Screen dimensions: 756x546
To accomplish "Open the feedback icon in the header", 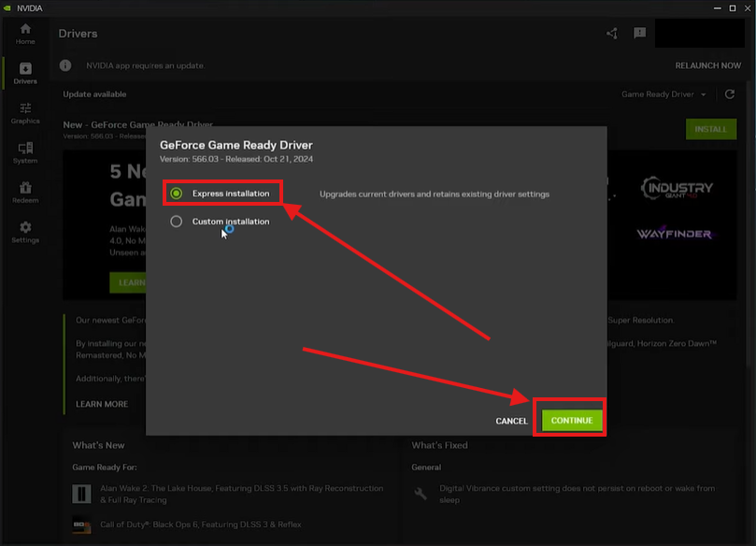I will pos(640,33).
